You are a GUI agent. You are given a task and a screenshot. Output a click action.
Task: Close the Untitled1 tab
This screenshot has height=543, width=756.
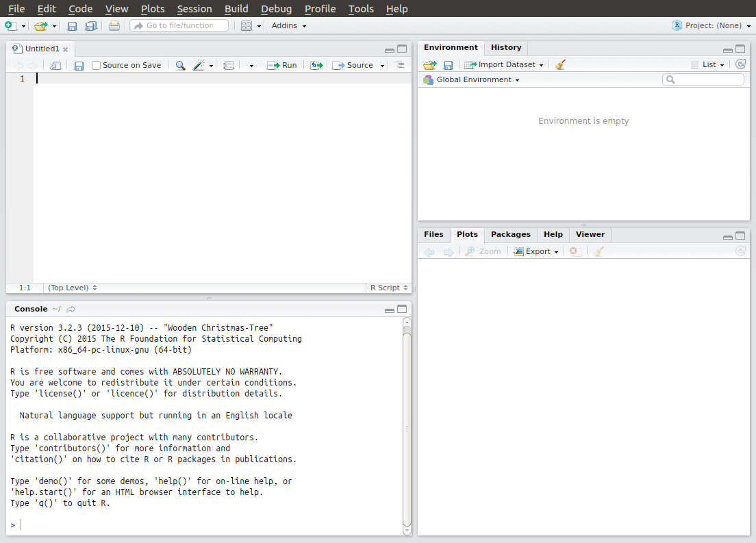[65, 49]
